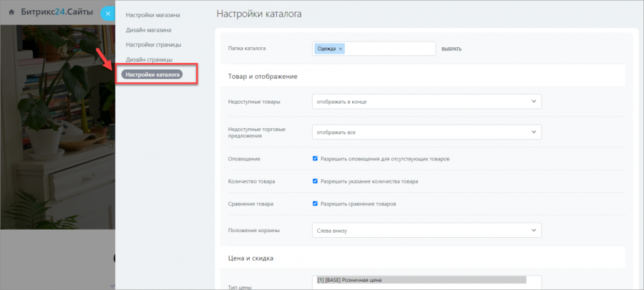The image size is (644, 290).
Task: Select Настройки каталога menu item
Action: (152, 74)
